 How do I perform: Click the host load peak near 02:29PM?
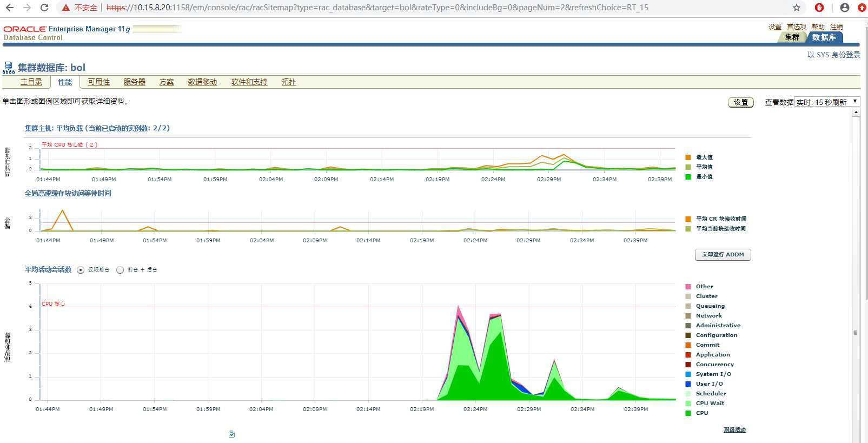pyautogui.click(x=564, y=158)
